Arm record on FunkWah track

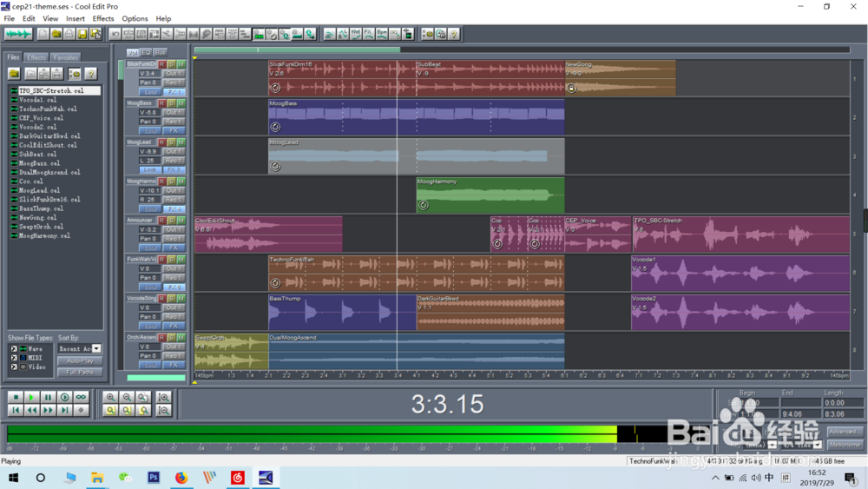click(162, 259)
